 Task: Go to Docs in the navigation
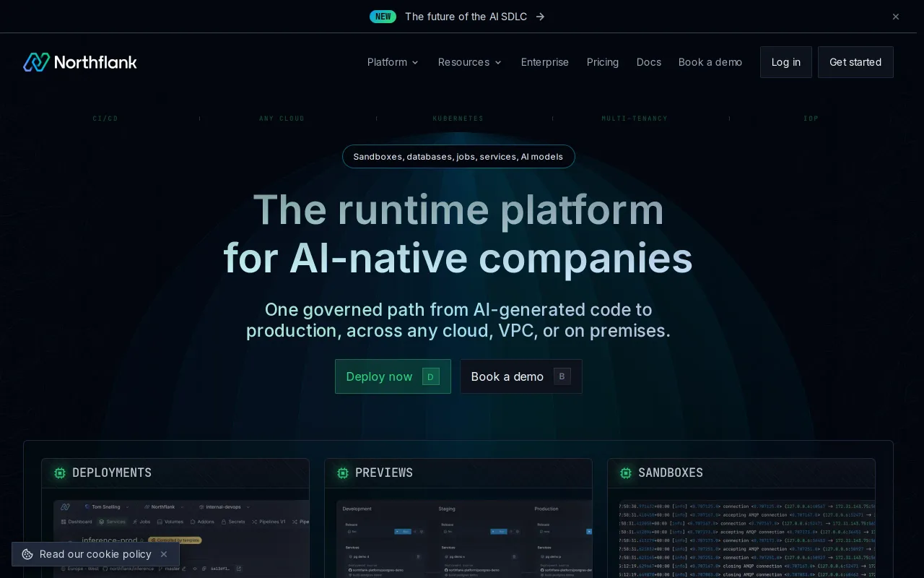tap(649, 62)
